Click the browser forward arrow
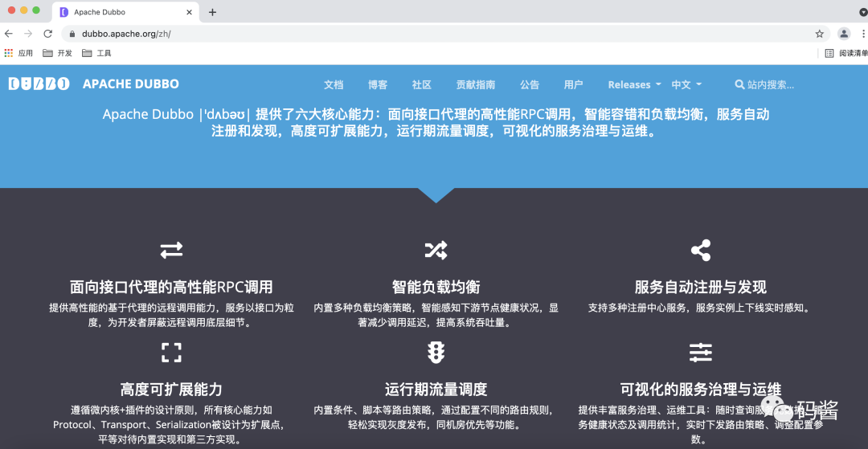Image resolution: width=868 pixels, height=449 pixels. (28, 34)
